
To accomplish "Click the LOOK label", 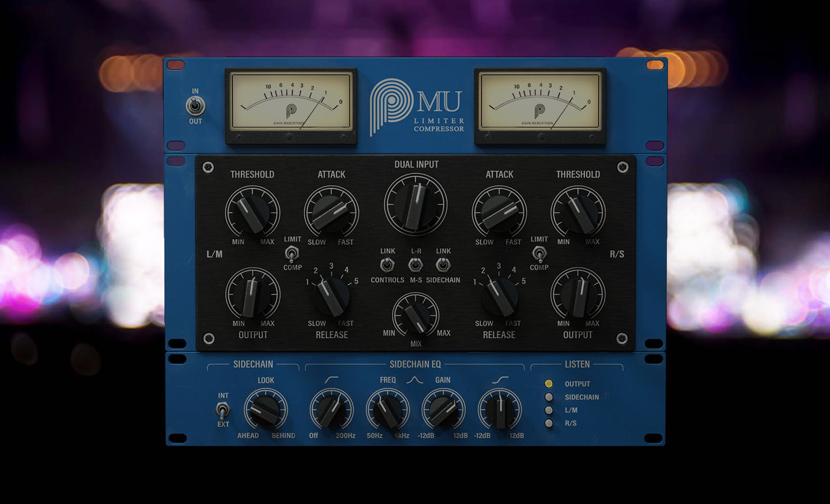I will pyautogui.click(x=266, y=380).
